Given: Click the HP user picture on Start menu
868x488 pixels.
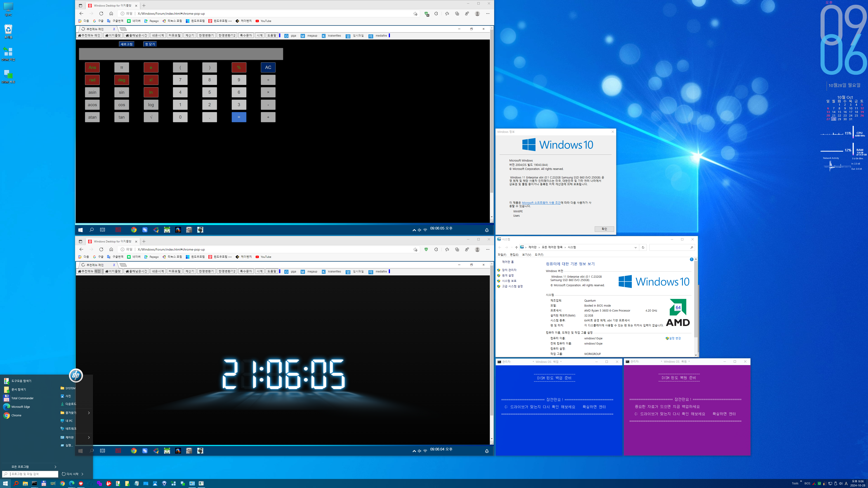Looking at the screenshot, I should (76, 375).
